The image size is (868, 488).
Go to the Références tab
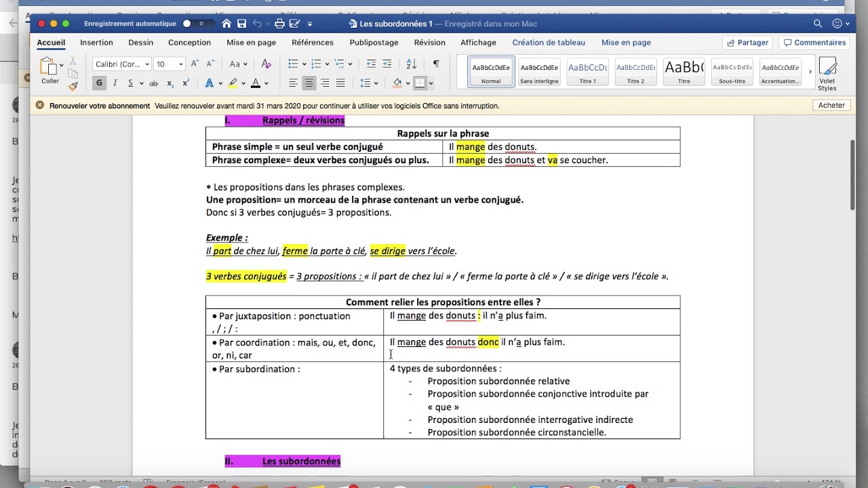(313, 42)
